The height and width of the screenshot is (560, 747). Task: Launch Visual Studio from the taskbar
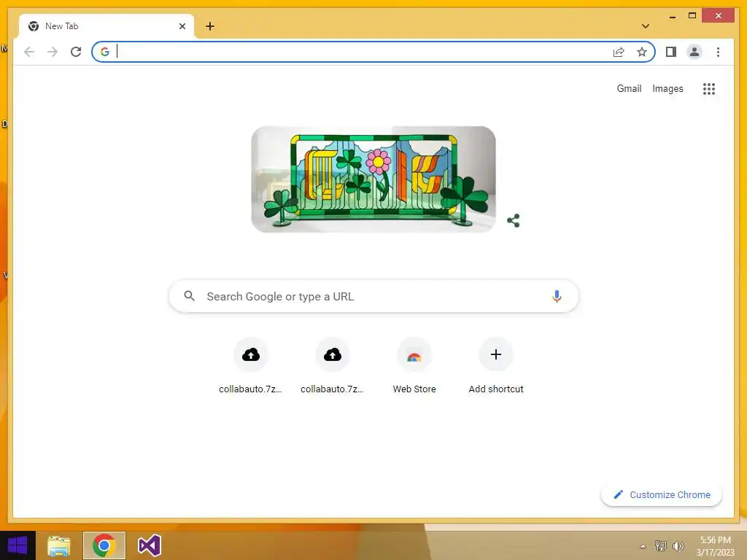(149, 545)
